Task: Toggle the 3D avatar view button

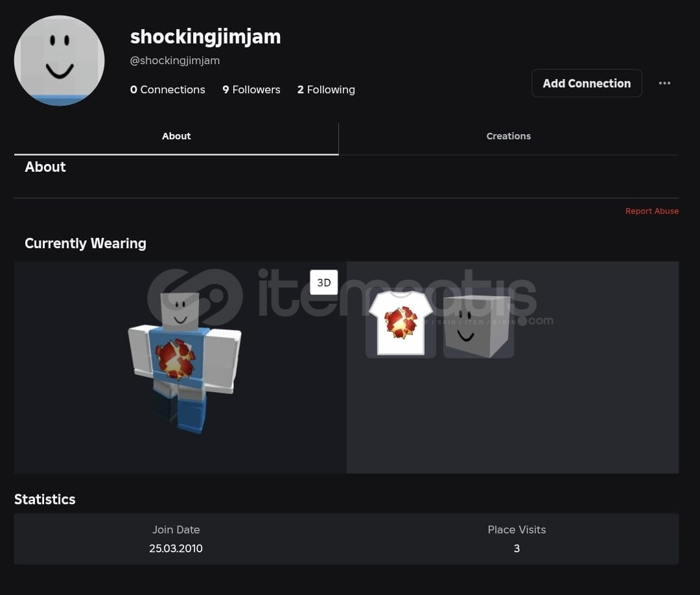Action: [x=323, y=283]
